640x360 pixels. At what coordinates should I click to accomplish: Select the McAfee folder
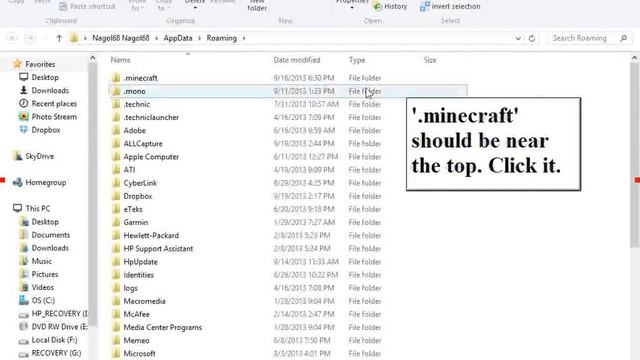pos(136,314)
